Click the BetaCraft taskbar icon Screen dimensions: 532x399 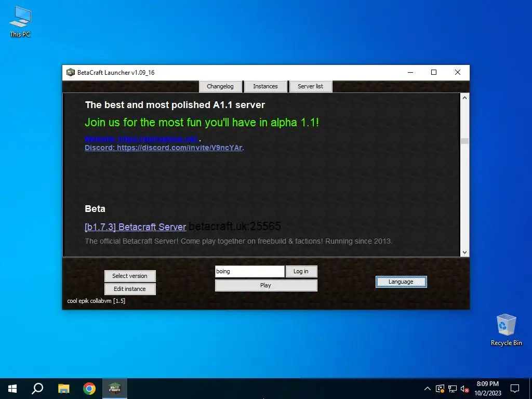pyautogui.click(x=115, y=389)
